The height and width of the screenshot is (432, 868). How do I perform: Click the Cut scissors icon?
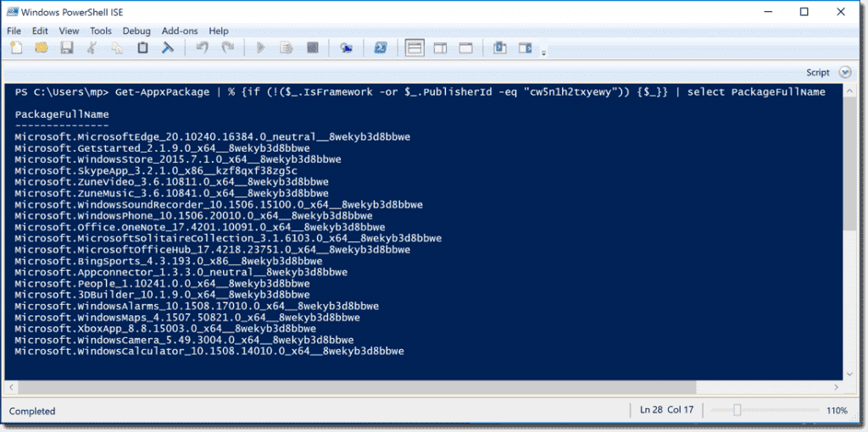92,48
